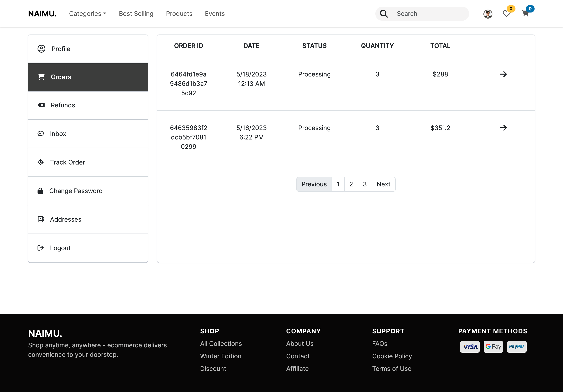Open the Events menu item
The height and width of the screenshot is (392, 563).
tap(215, 13)
